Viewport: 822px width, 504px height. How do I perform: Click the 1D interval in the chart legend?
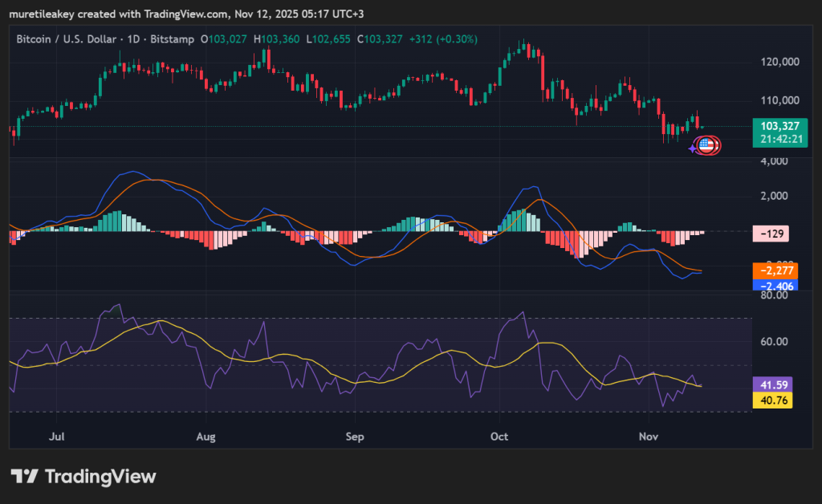coord(128,39)
